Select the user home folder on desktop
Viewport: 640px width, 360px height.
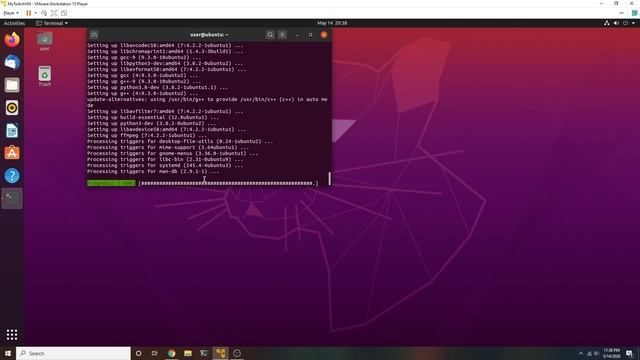[44, 42]
